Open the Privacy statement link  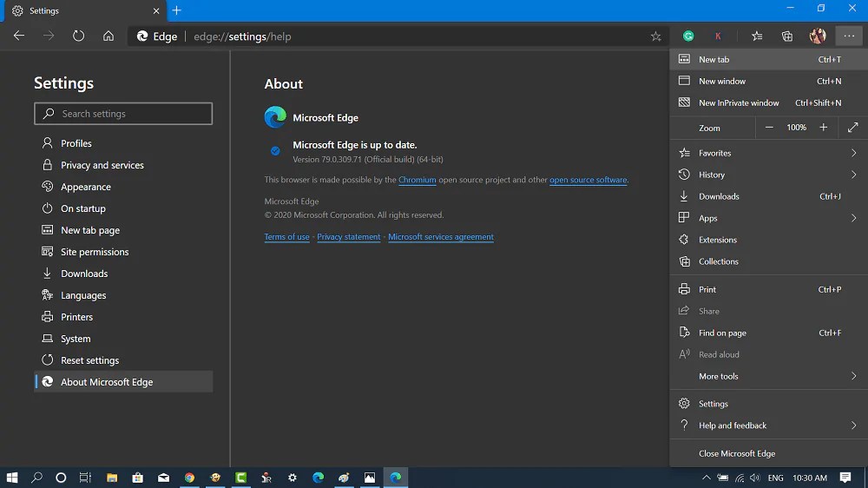349,236
